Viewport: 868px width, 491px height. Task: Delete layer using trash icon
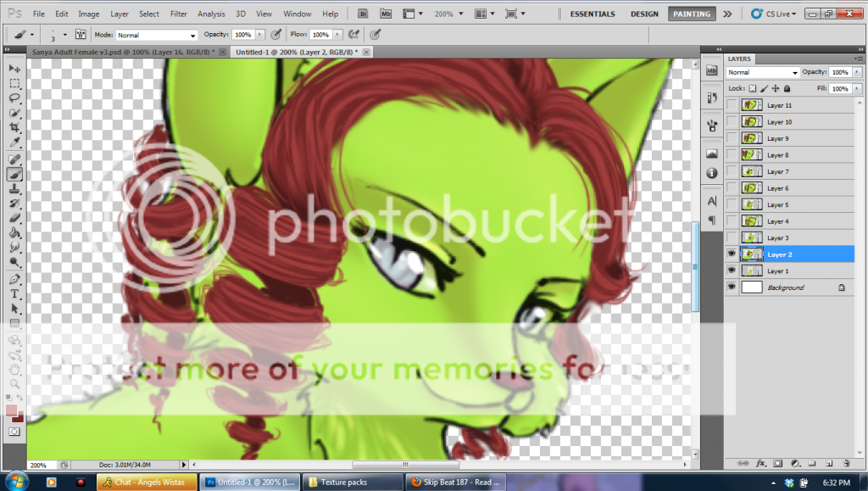(x=846, y=463)
